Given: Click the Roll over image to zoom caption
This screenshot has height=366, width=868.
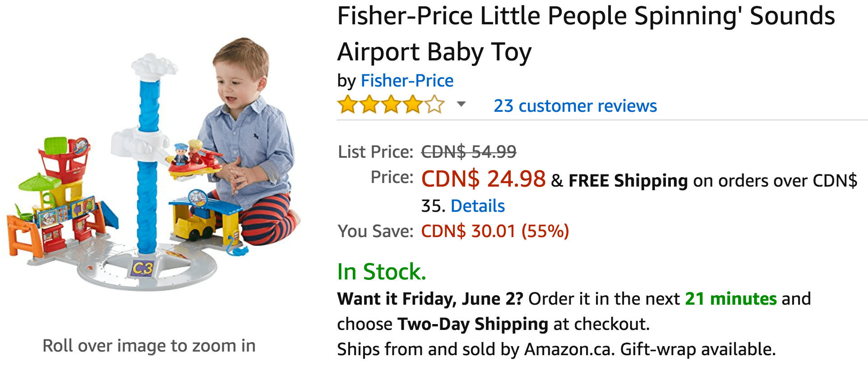Looking at the screenshot, I should pyautogui.click(x=149, y=346).
